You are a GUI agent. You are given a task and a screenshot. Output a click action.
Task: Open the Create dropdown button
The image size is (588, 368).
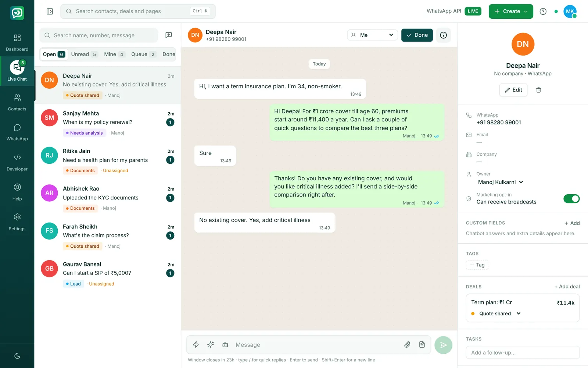[x=511, y=11]
